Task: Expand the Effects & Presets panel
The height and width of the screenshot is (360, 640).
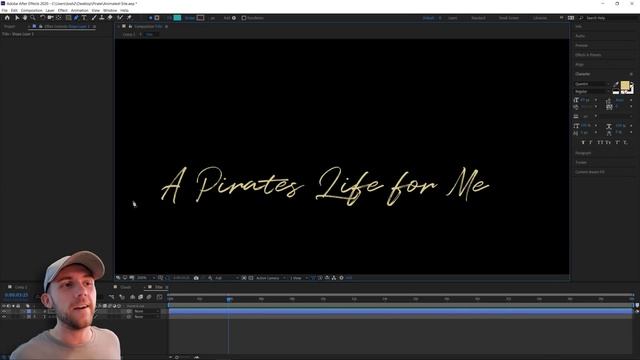Action: coord(588,55)
